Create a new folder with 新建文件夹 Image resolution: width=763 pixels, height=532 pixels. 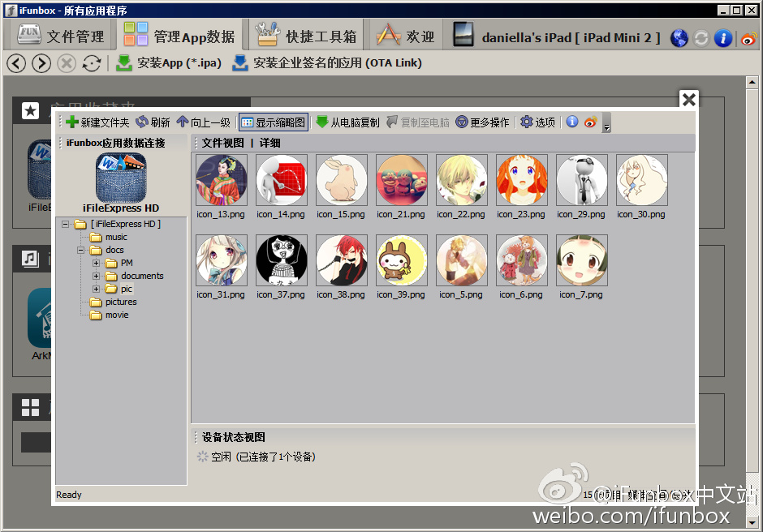coord(97,122)
